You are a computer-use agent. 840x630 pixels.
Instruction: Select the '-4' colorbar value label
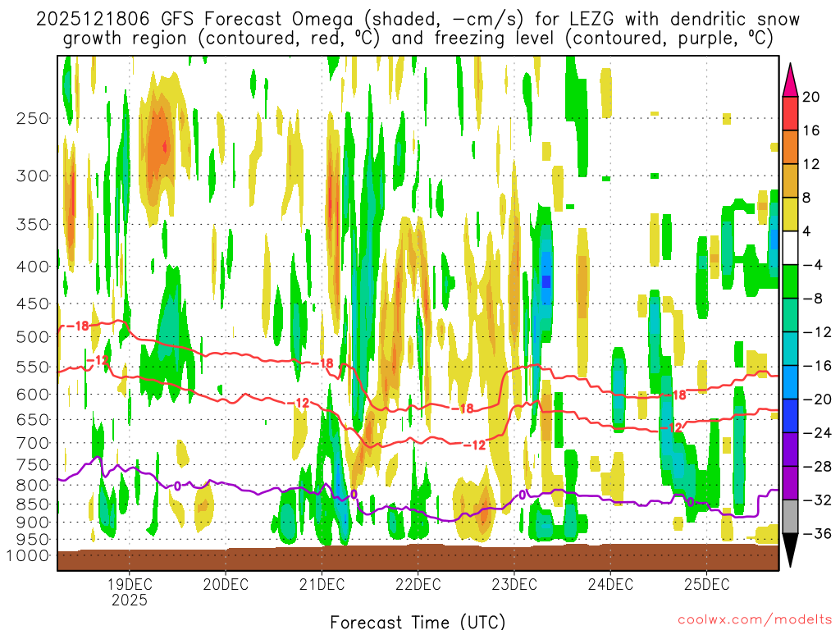coord(813,265)
